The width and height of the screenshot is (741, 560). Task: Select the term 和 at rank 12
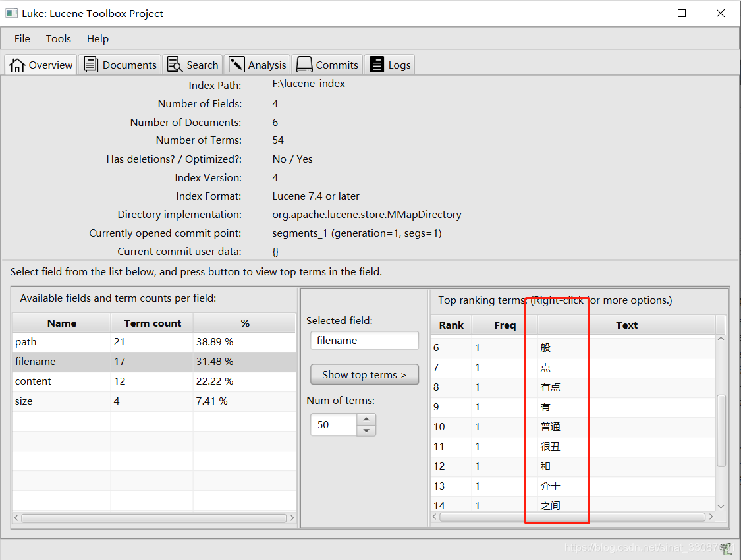(x=573, y=466)
